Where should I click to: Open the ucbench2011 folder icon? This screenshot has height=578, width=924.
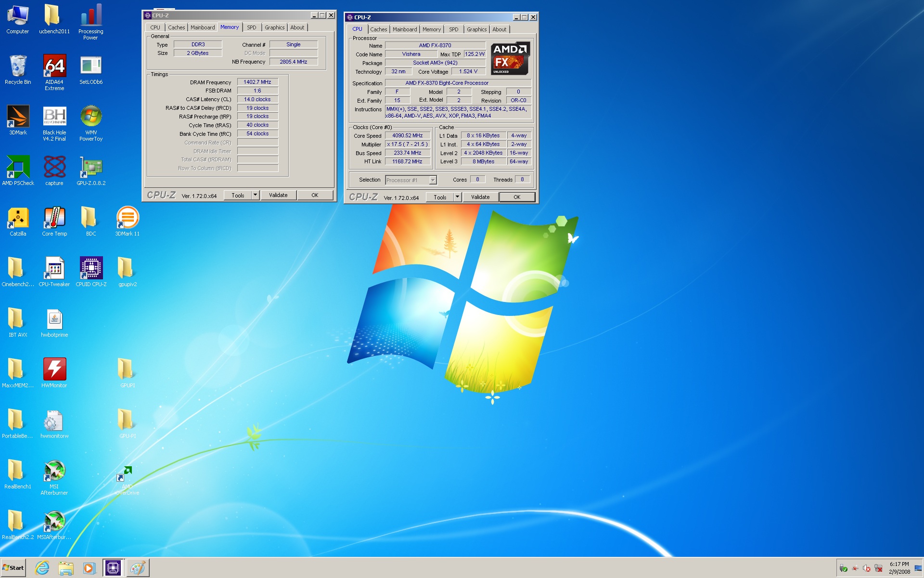[54, 19]
